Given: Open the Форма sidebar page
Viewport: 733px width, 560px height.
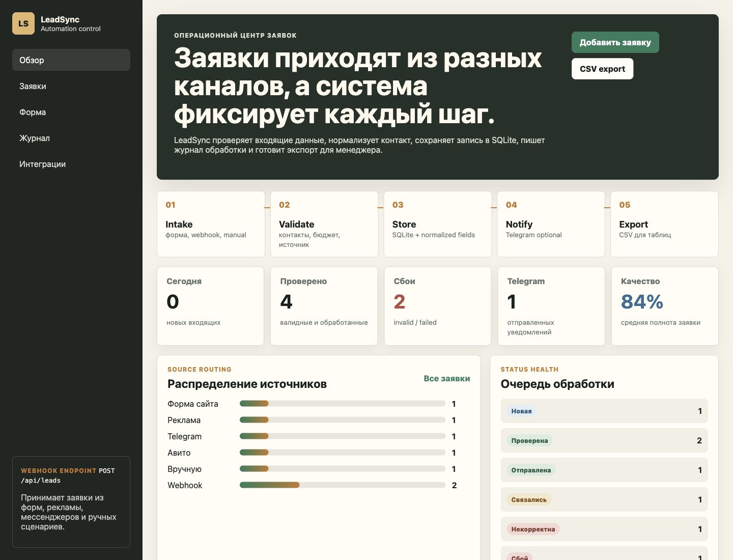Looking at the screenshot, I should [71, 112].
